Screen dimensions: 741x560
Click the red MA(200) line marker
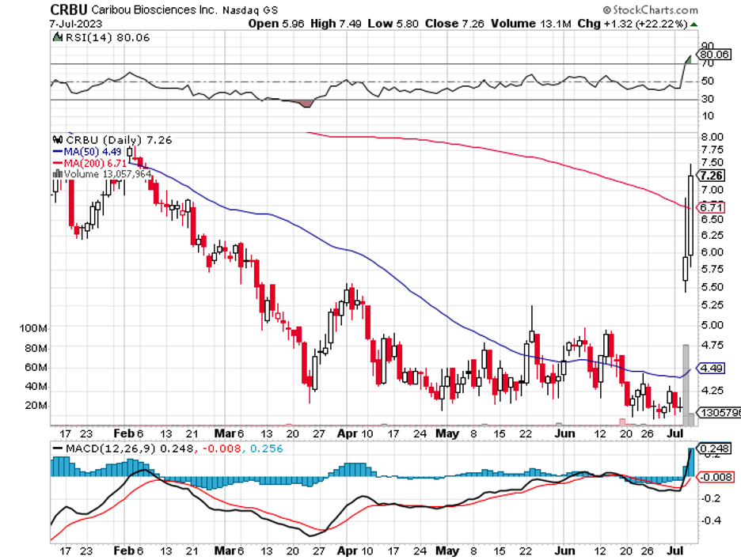(x=57, y=162)
